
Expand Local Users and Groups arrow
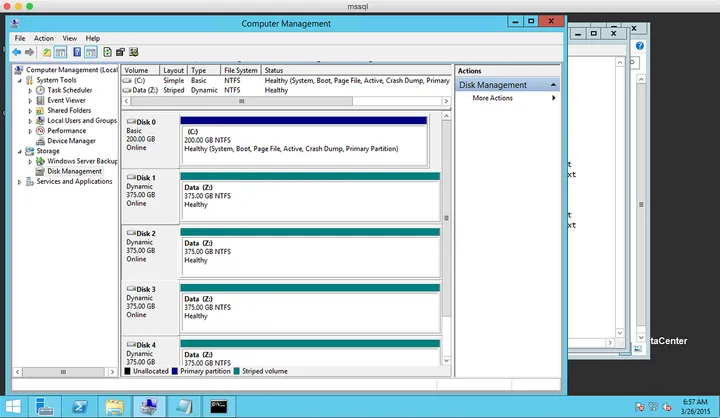pos(30,121)
